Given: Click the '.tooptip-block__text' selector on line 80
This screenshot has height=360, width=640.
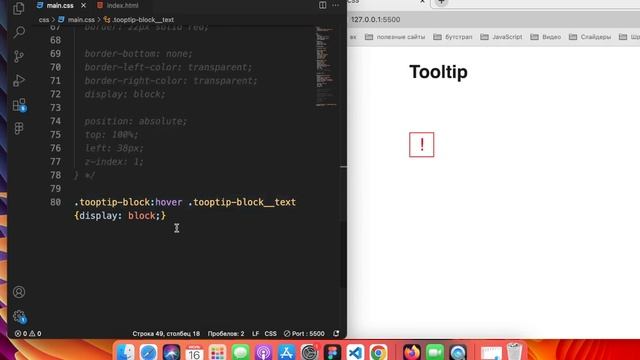Looking at the screenshot, I should (242, 202).
